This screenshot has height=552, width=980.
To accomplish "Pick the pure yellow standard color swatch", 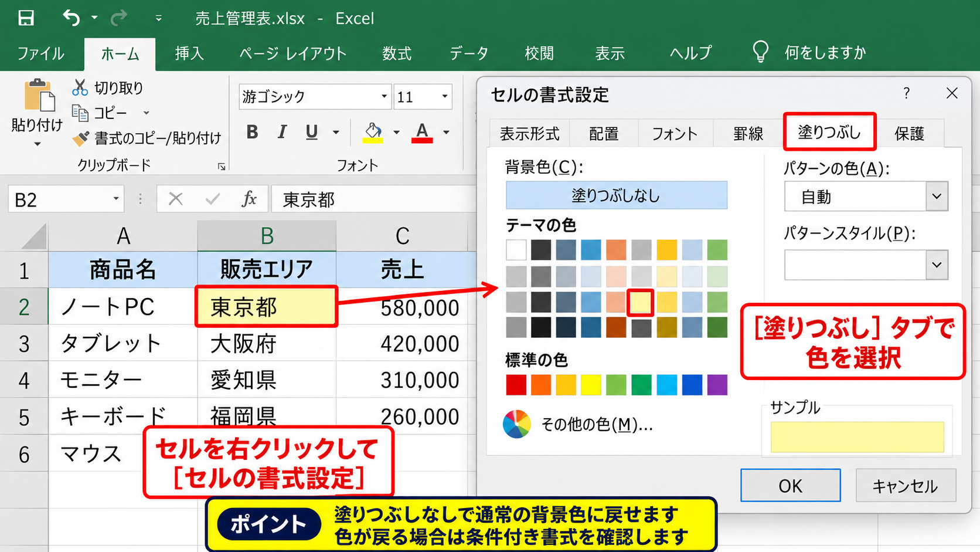I will click(591, 385).
